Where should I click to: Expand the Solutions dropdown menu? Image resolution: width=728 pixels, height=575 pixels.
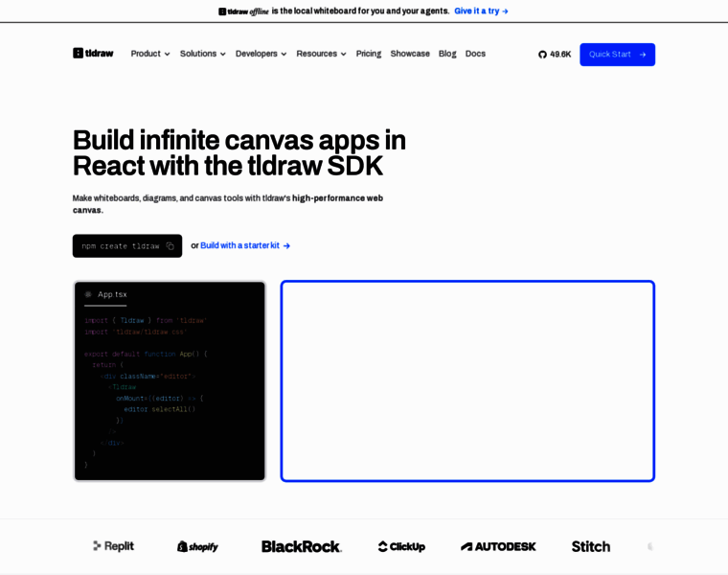pos(203,54)
